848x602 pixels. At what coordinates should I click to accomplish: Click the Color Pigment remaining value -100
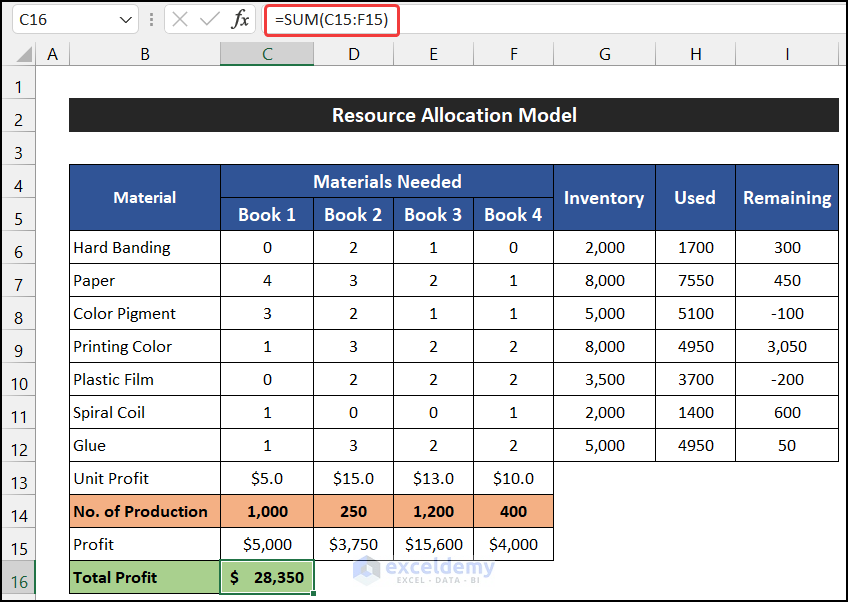tap(786, 313)
